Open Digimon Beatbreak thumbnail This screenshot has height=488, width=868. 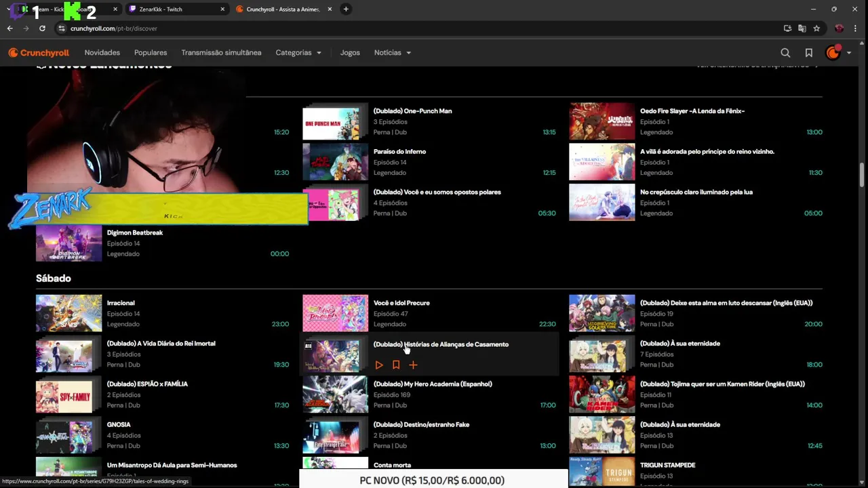tap(68, 243)
